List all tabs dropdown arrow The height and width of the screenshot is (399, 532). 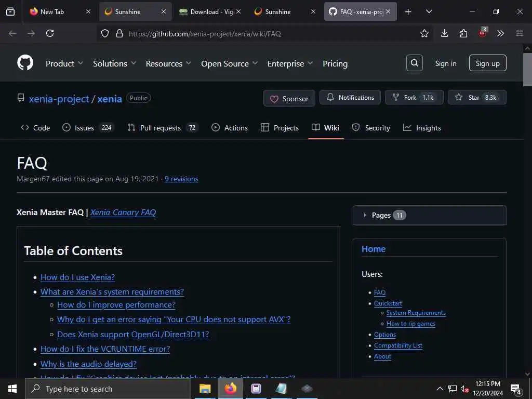(429, 12)
